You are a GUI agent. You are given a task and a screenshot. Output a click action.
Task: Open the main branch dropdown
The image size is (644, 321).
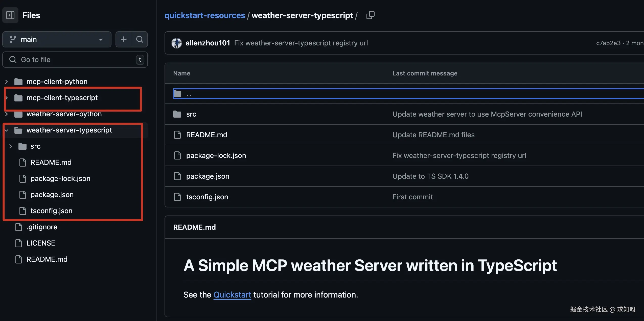coord(57,39)
